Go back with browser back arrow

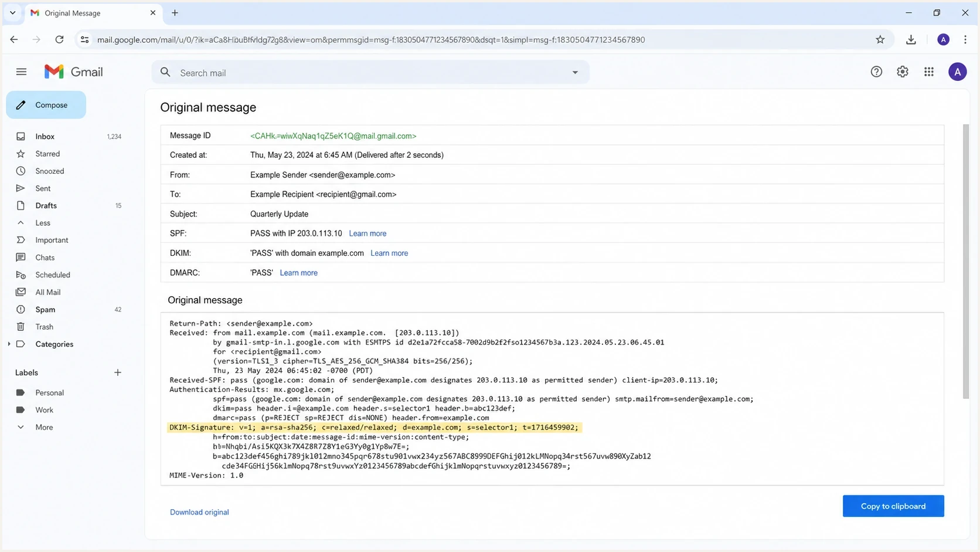[14, 39]
